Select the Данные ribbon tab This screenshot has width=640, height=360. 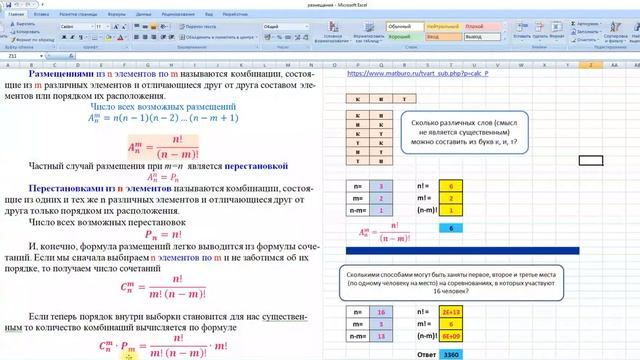pos(143,14)
